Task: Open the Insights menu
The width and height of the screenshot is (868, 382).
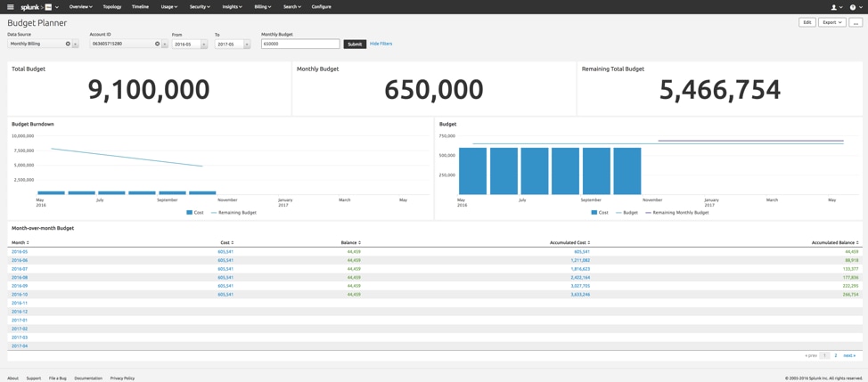Action: click(x=232, y=6)
